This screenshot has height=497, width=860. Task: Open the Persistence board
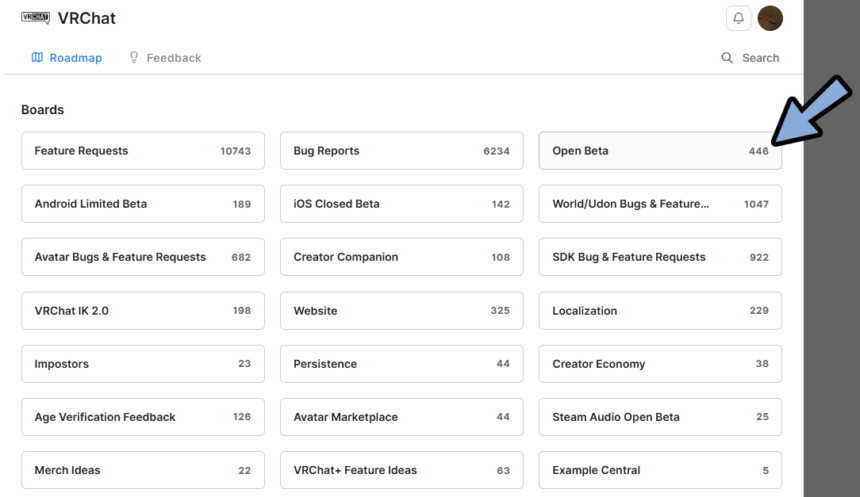click(401, 364)
